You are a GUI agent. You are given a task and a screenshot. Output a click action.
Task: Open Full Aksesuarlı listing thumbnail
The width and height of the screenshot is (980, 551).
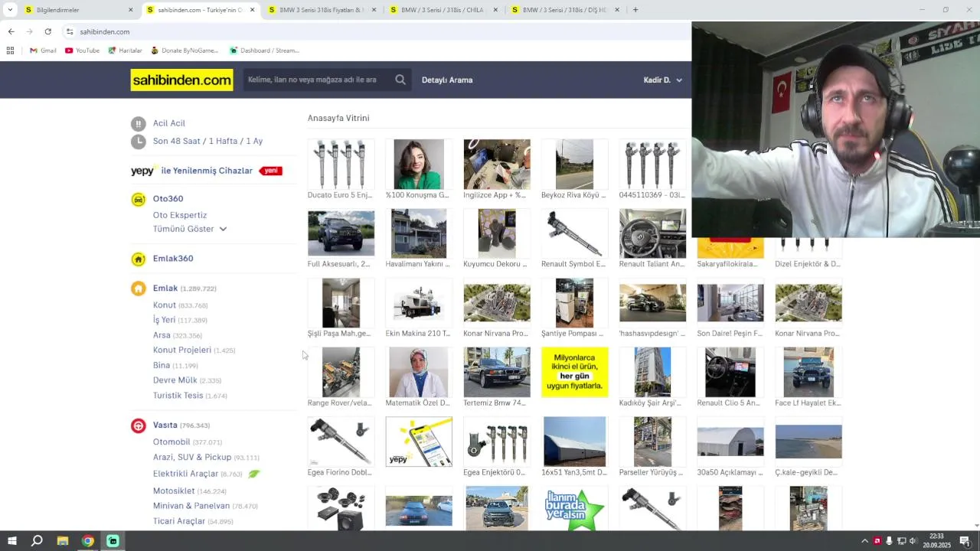coord(341,233)
